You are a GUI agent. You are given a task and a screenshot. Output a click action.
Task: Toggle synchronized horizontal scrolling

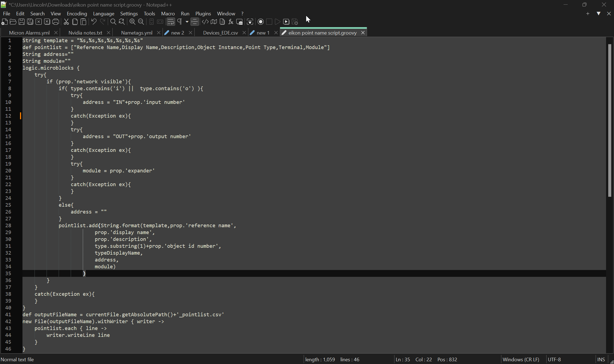(160, 22)
